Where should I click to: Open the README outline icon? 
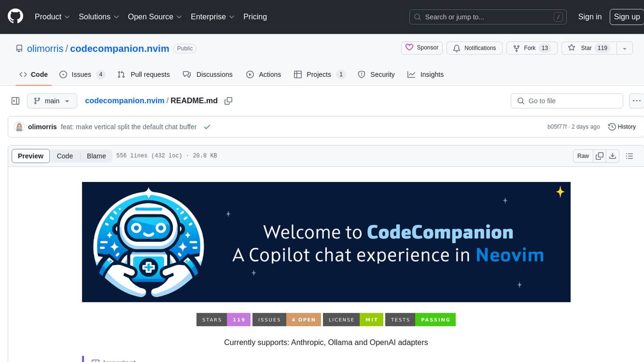coord(630,156)
